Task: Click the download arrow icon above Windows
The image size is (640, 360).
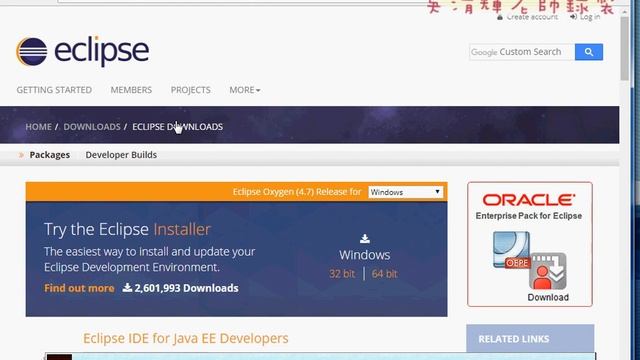Action: coord(364,238)
